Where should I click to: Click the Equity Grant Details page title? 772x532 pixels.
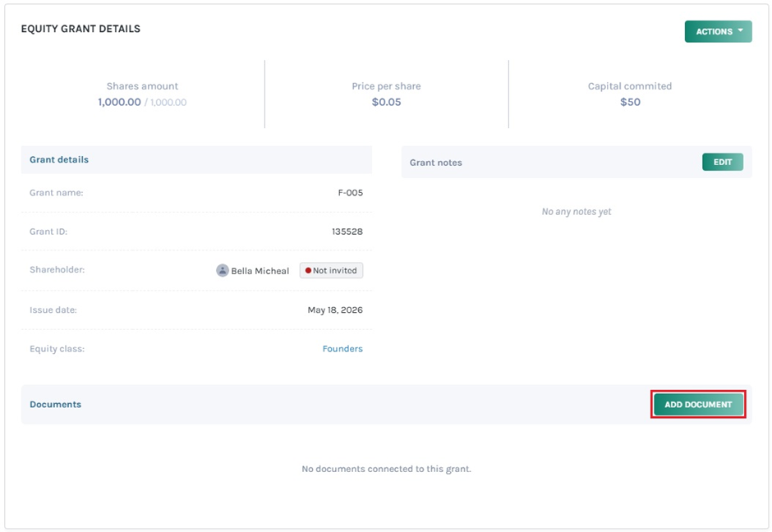pyautogui.click(x=80, y=29)
